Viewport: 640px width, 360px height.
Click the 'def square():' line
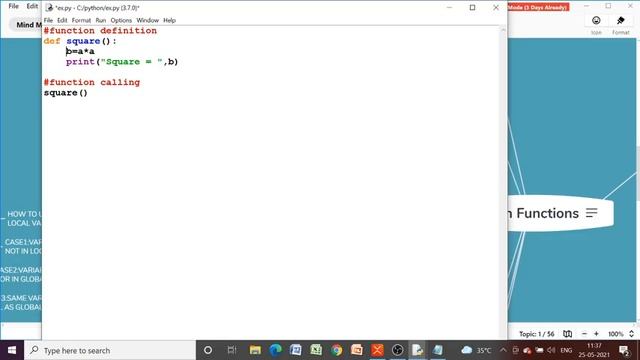tap(80, 41)
